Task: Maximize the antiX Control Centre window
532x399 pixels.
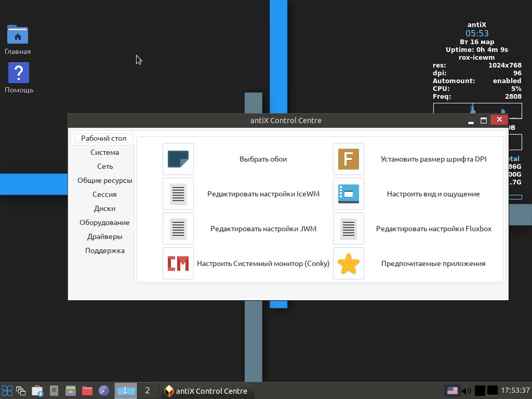Action: point(484,121)
